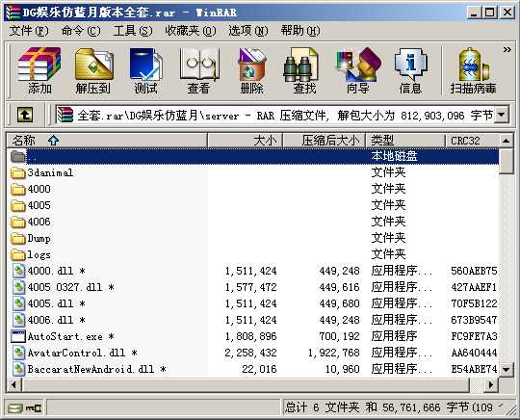The image size is (520, 420).
Task: Show archive 信息 (Info) icon
Action: click(x=410, y=70)
